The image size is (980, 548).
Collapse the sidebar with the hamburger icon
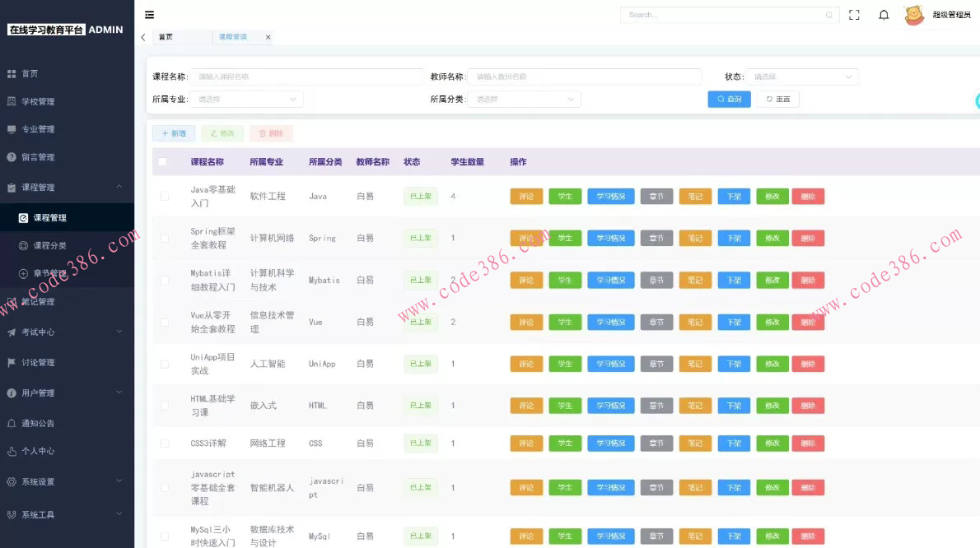tap(149, 15)
